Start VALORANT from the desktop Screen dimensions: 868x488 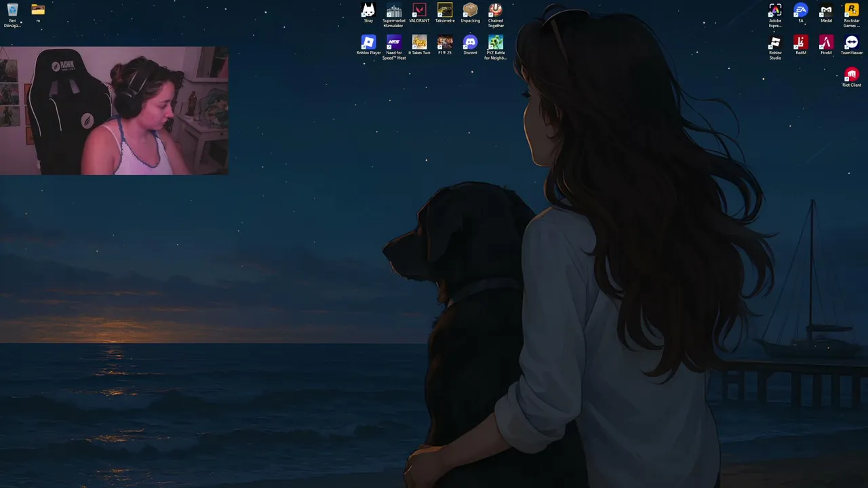point(419,12)
